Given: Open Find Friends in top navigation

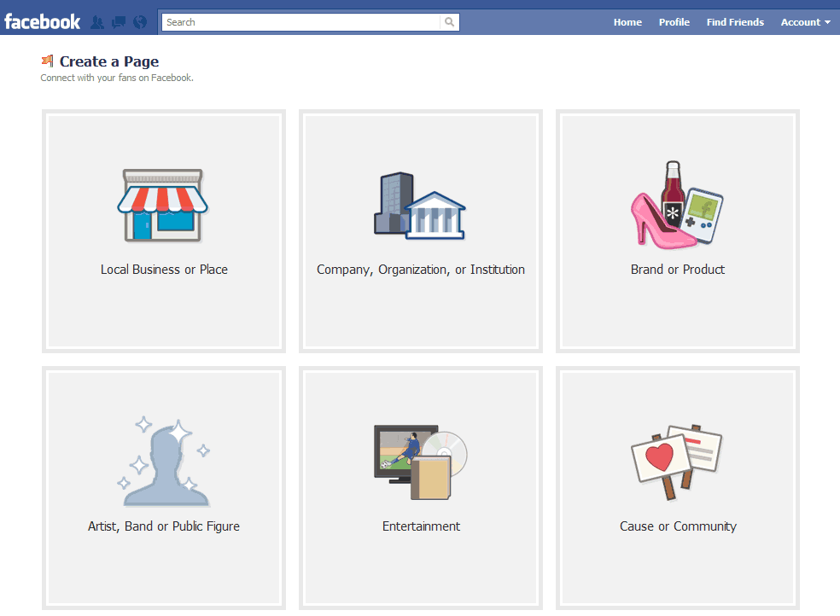Looking at the screenshot, I should click(735, 22).
